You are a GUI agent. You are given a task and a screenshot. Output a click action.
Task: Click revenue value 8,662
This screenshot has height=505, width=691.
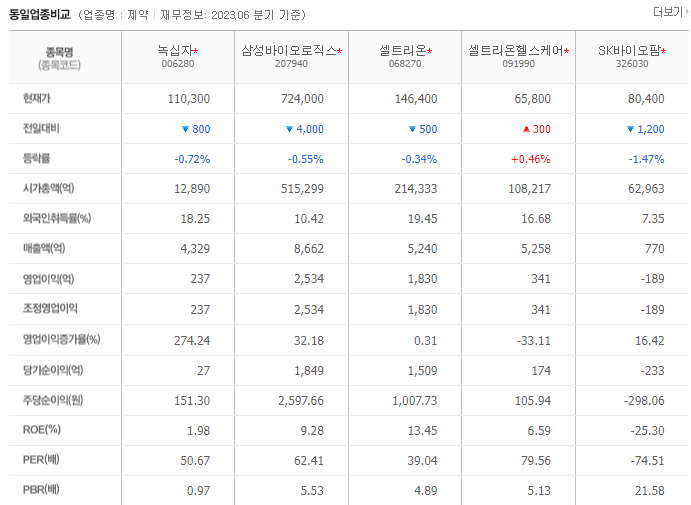coord(309,249)
